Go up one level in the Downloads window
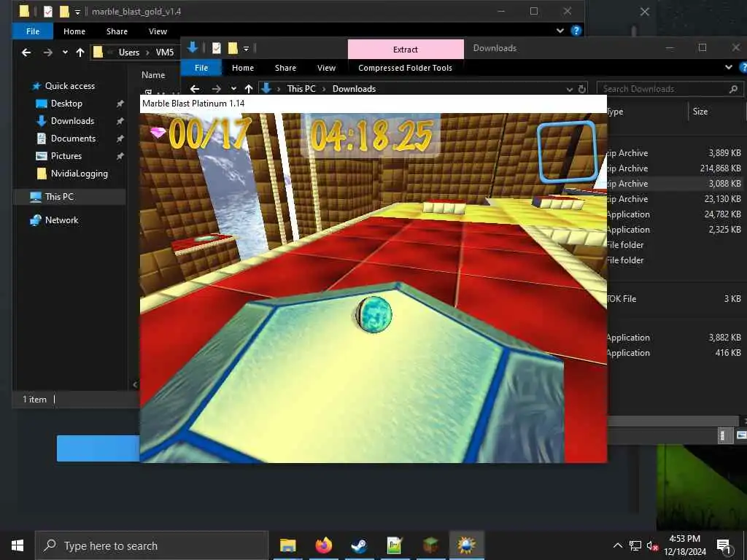 click(249, 88)
